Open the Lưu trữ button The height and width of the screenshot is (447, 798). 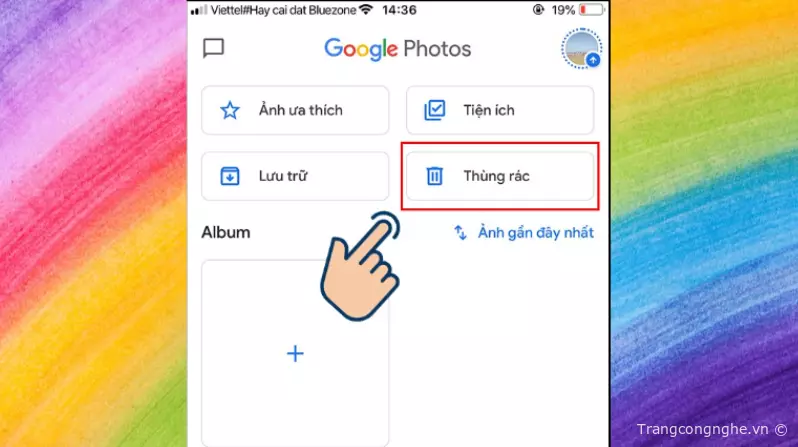pos(295,176)
